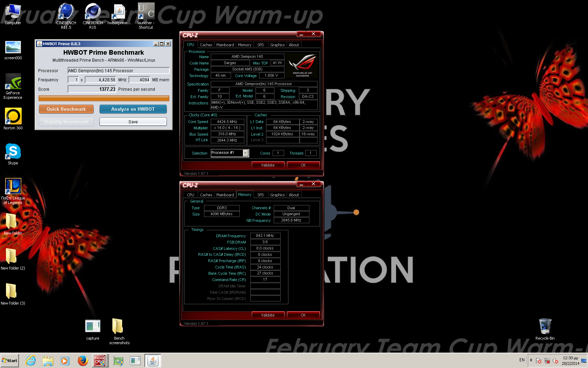Switch to Caches tab in bottom CPU-Z

(x=206, y=195)
